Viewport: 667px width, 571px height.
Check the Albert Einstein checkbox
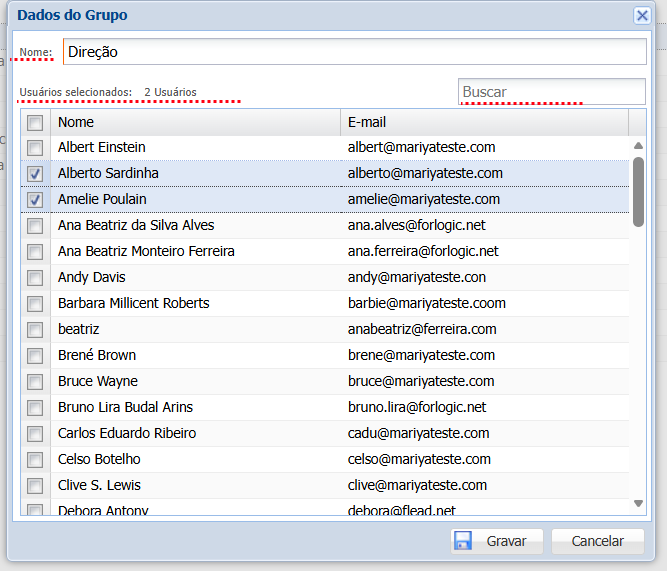click(x=35, y=147)
